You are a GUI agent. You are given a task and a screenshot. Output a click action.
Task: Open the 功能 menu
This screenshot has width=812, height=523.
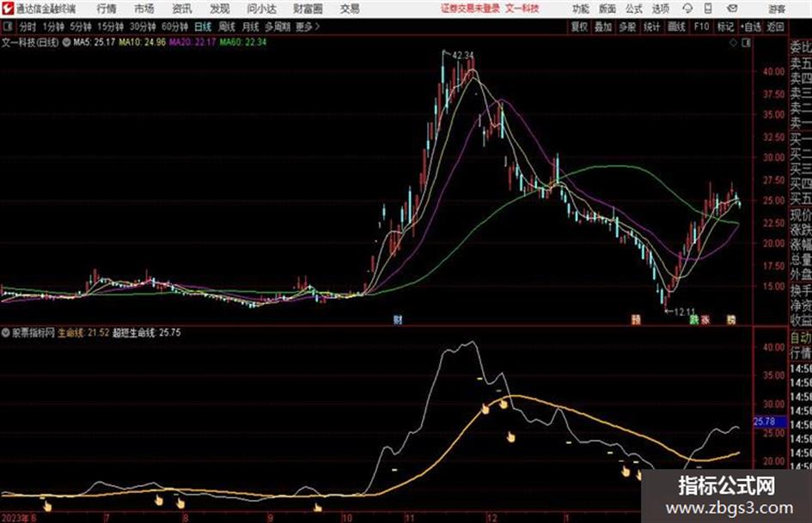(581, 9)
